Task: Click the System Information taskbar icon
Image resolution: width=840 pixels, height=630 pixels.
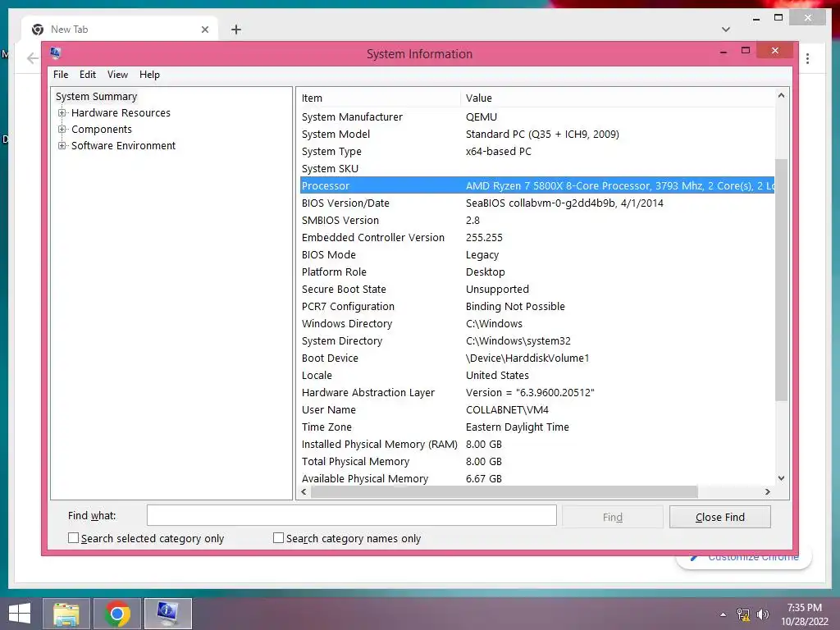Action: coord(167,614)
